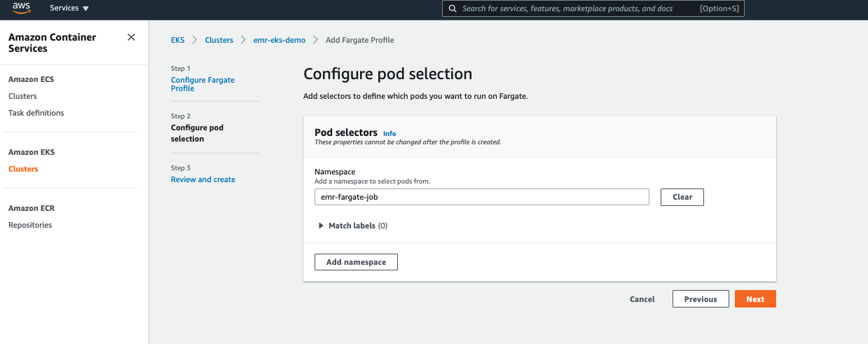868x344 pixels.
Task: Open emr-eks-demo breadcrumb link
Action: [x=280, y=40]
